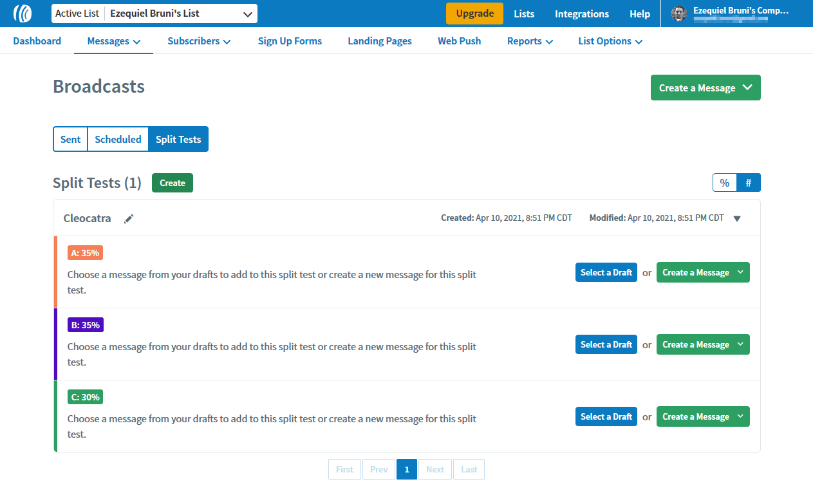Click the orange Upgrade button
813x504 pixels.
tap(474, 14)
